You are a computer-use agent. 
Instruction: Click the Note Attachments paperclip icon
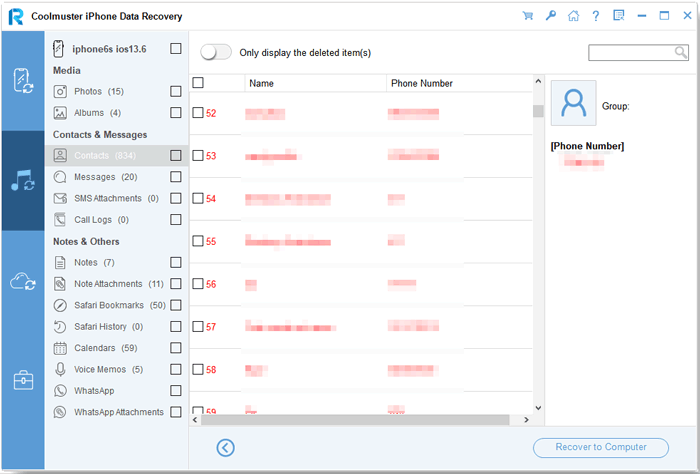(60, 284)
